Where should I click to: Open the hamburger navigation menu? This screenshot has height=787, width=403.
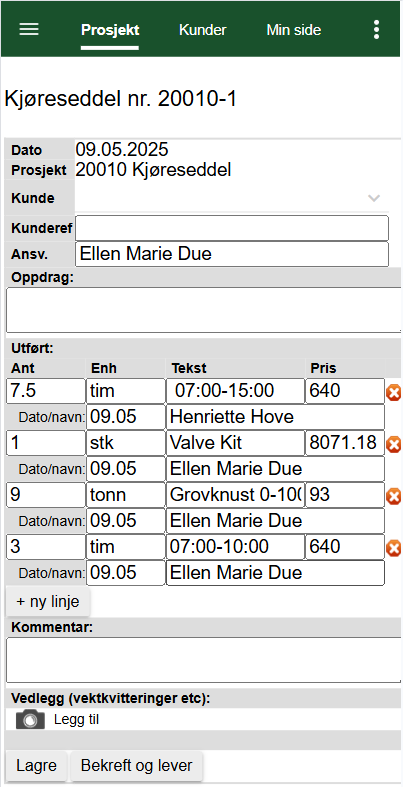tap(29, 30)
